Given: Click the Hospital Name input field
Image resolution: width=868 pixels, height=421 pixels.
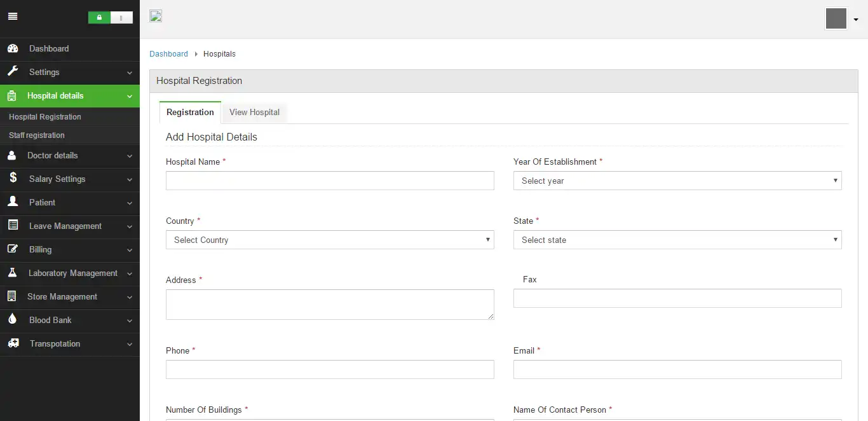Looking at the screenshot, I should pos(330,181).
